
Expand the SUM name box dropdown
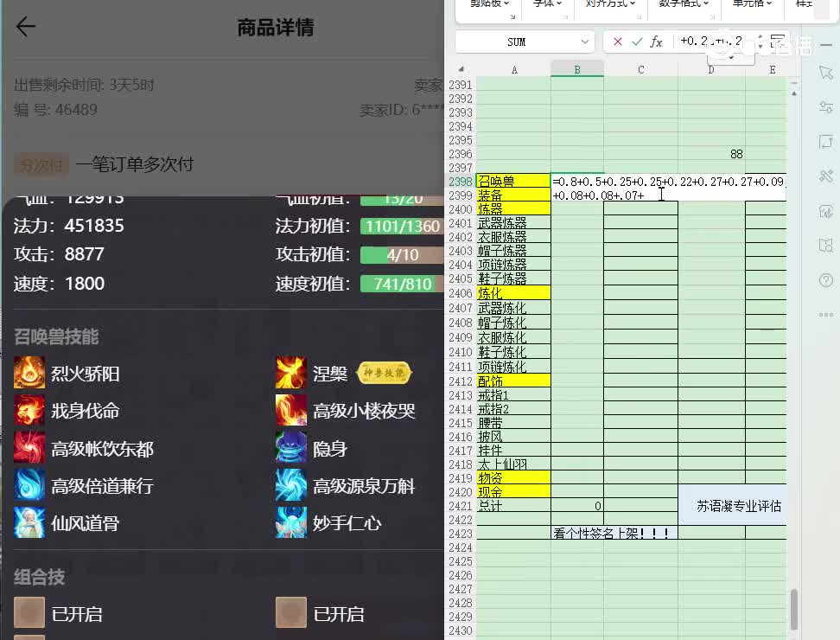584,42
